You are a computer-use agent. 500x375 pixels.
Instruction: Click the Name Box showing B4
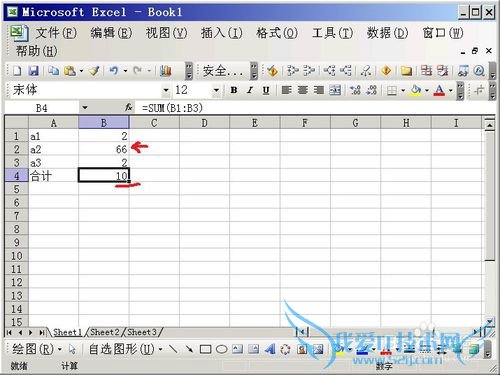[x=42, y=108]
